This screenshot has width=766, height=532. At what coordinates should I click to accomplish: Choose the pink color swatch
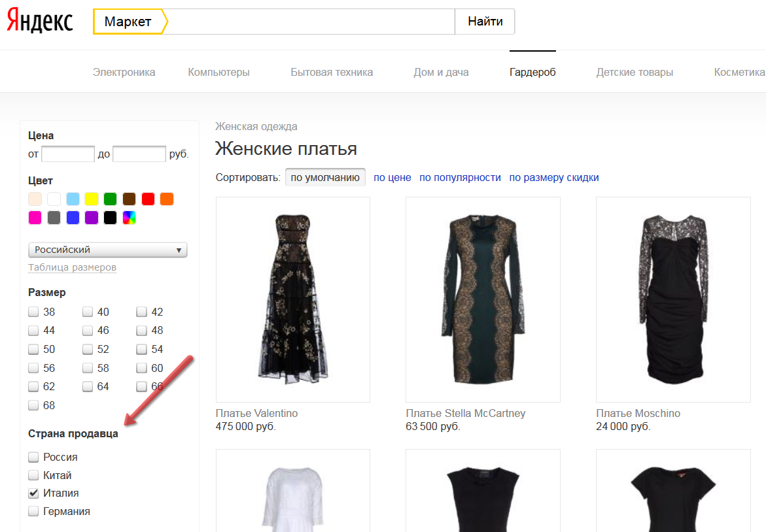click(x=35, y=218)
